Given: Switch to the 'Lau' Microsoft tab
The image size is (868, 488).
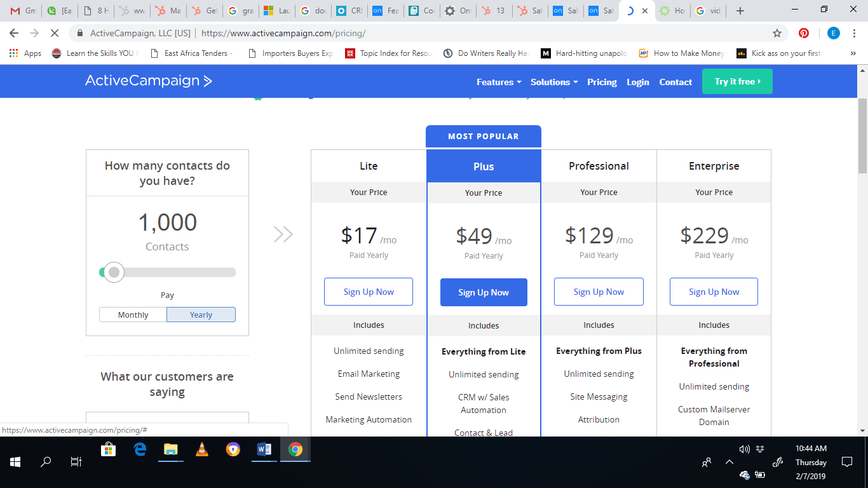Looking at the screenshot, I should tap(277, 11).
